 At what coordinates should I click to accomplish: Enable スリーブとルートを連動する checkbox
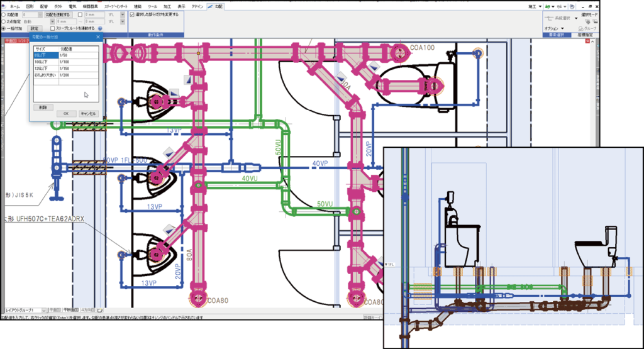point(52,28)
